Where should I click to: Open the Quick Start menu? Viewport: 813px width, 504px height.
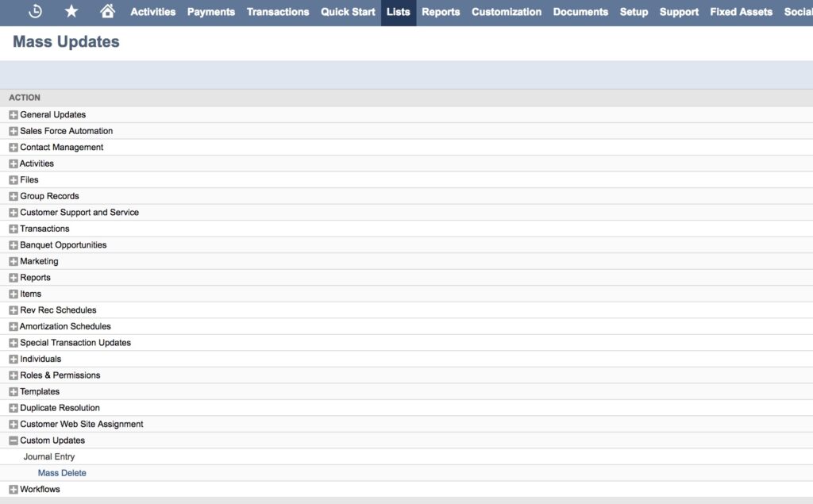point(348,12)
